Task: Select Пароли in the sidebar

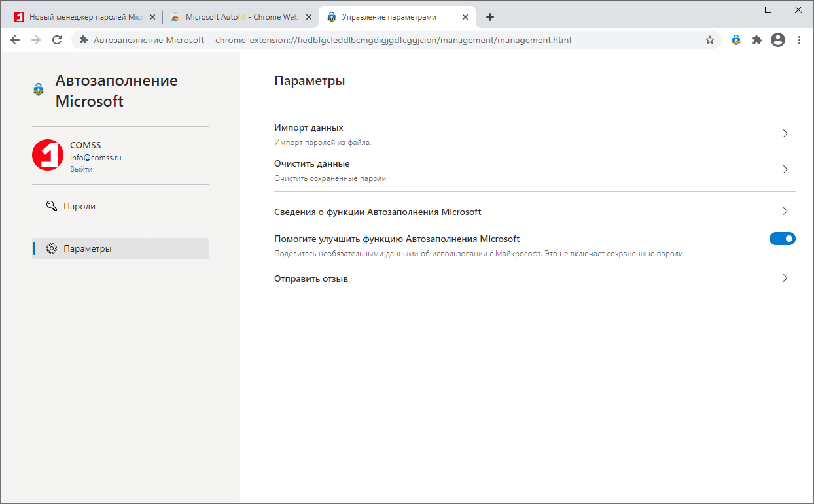Action: pos(79,206)
